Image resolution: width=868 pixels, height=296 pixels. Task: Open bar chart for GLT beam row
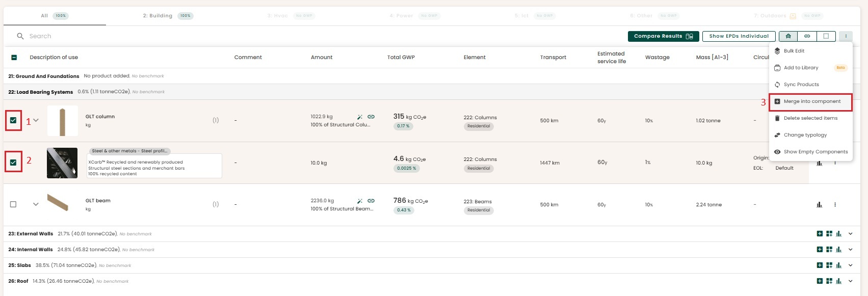coord(819,205)
